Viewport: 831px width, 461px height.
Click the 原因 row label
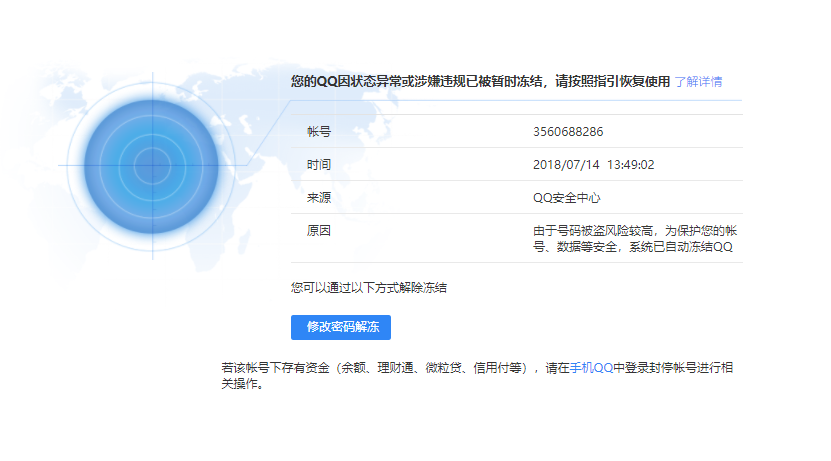pyautogui.click(x=319, y=230)
